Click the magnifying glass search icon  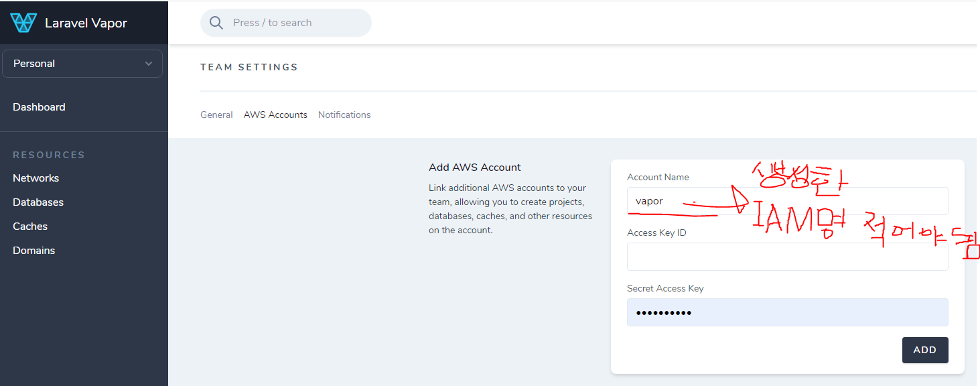pyautogui.click(x=216, y=23)
